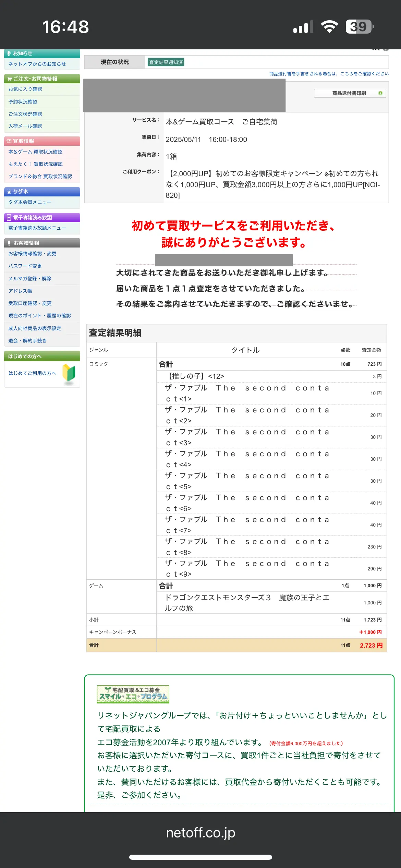
Task: Click 買取情報 sidebar header
Action: click(42, 141)
